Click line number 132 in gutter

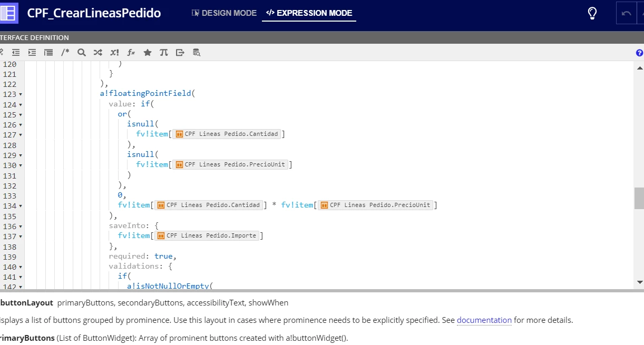[9, 185]
